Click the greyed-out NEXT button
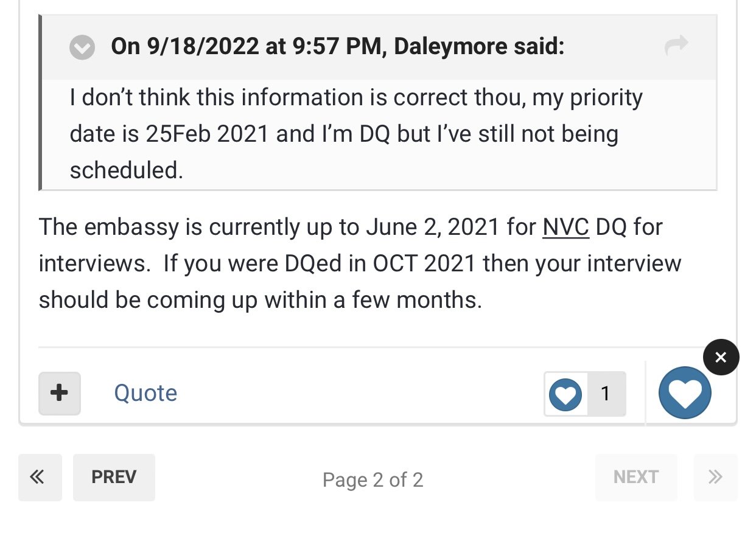This screenshot has height=536, width=756. [636, 477]
